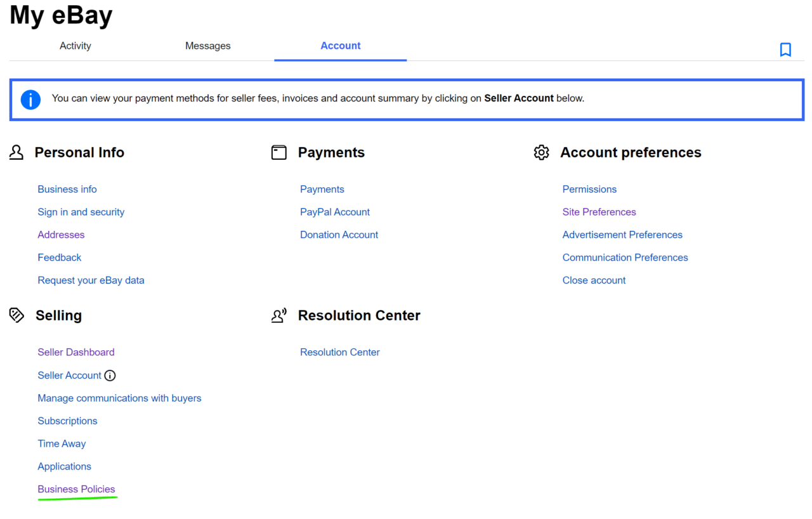
Task: Click the Payments card icon
Action: pyautogui.click(x=278, y=152)
